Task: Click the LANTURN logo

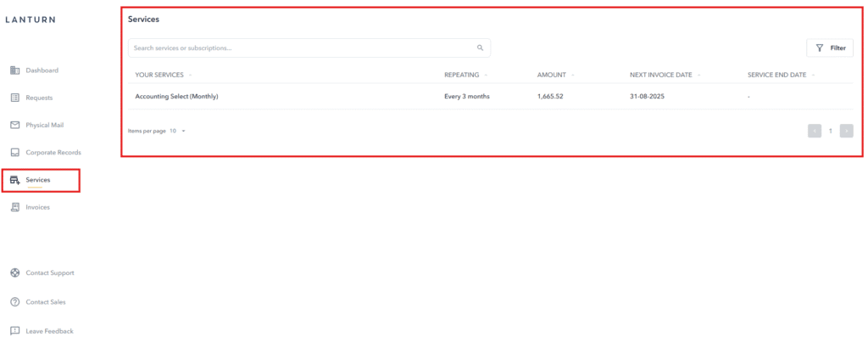Action: click(31, 19)
